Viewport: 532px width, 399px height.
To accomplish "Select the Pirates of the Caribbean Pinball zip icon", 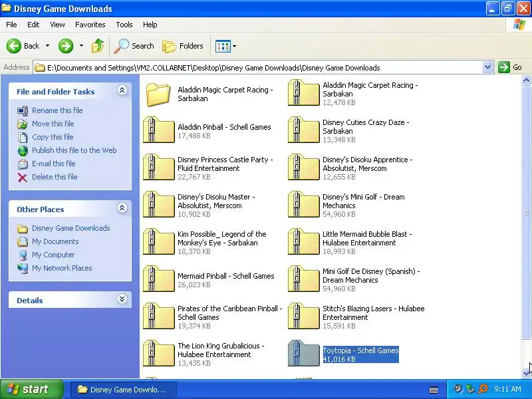I will tap(158, 317).
